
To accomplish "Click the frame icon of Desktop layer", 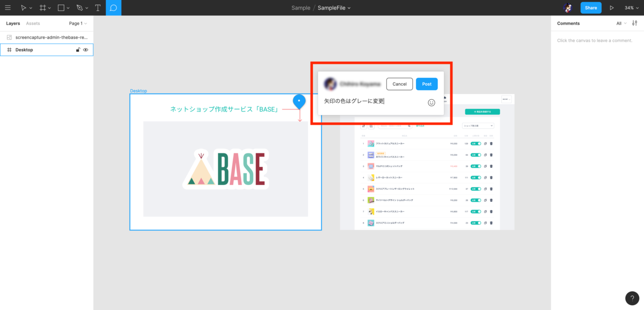I will [9, 50].
